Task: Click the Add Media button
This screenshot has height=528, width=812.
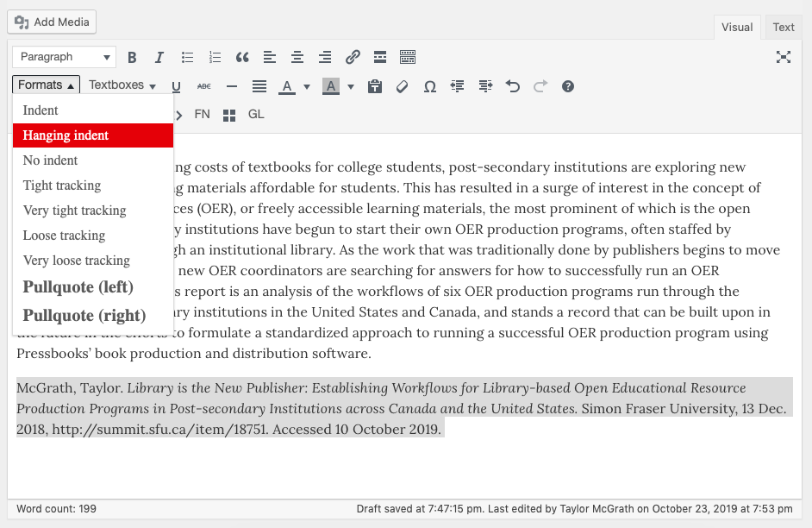Action: click(x=52, y=22)
